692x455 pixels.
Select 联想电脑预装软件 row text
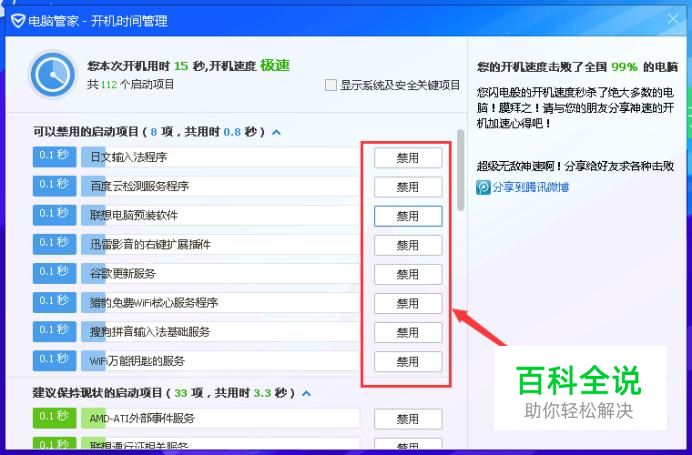(134, 215)
